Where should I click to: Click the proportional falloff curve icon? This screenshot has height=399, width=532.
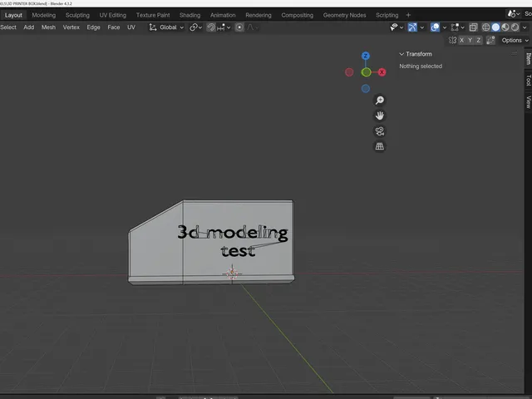(x=250, y=27)
